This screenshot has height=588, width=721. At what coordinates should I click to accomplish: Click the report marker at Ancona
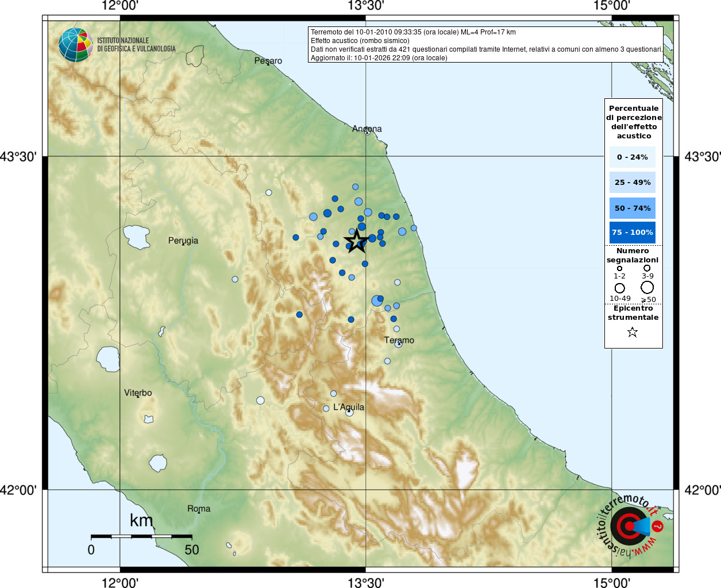pyautogui.click(x=368, y=131)
